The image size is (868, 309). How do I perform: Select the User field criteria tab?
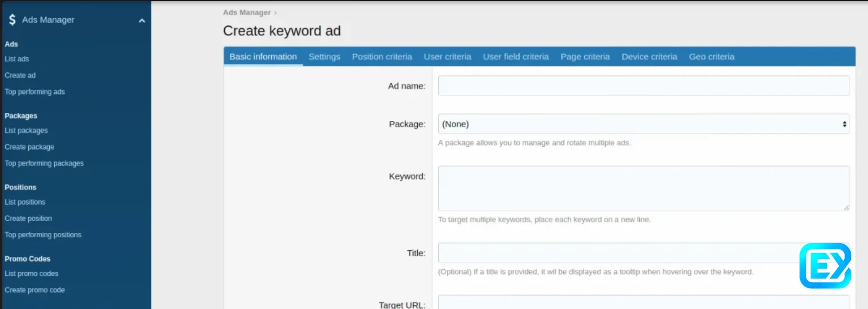(516, 56)
